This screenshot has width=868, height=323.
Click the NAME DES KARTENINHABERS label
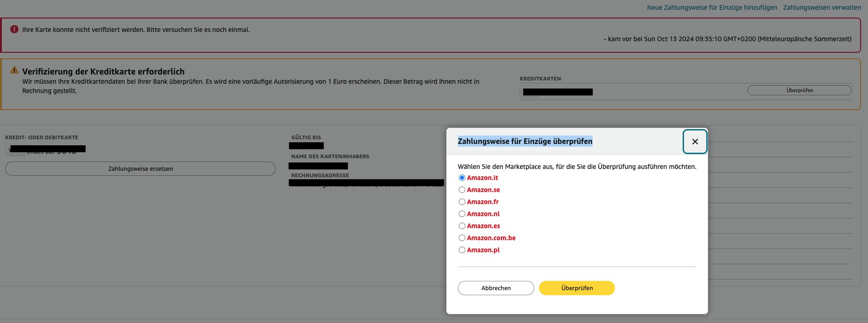(330, 156)
